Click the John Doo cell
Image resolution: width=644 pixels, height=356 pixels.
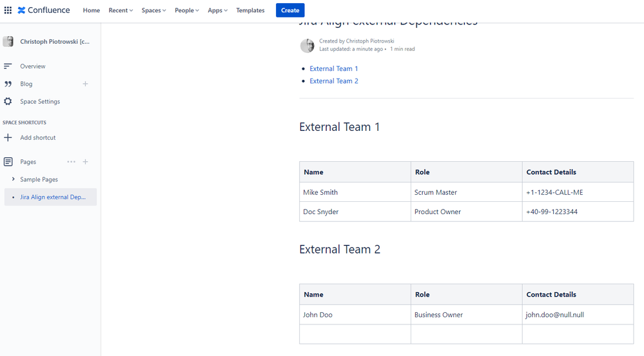coord(355,315)
